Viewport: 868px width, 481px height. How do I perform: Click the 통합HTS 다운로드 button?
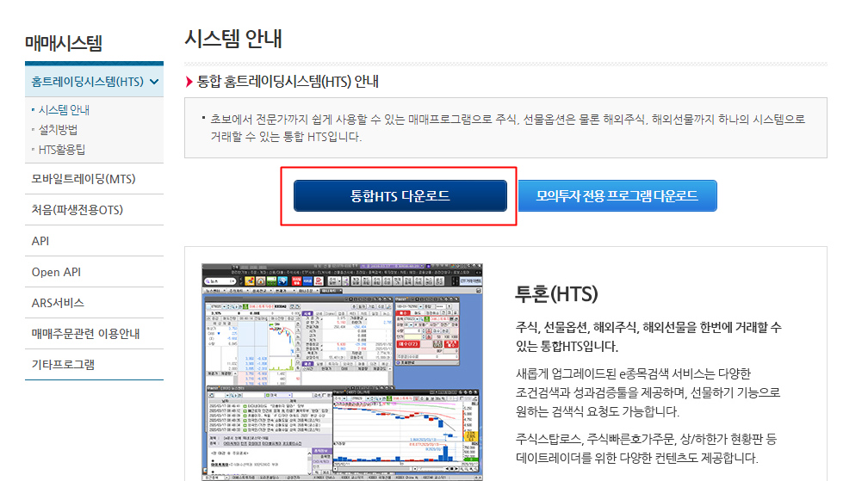click(x=400, y=196)
